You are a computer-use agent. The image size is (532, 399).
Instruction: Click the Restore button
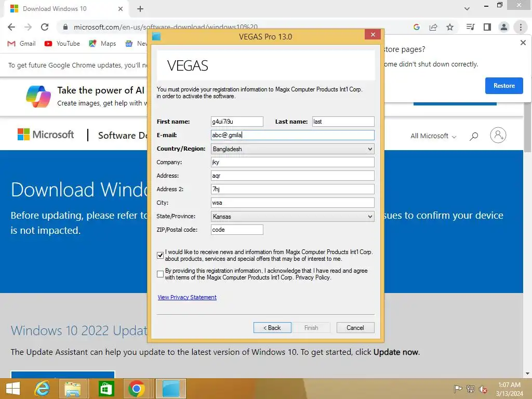(x=504, y=86)
